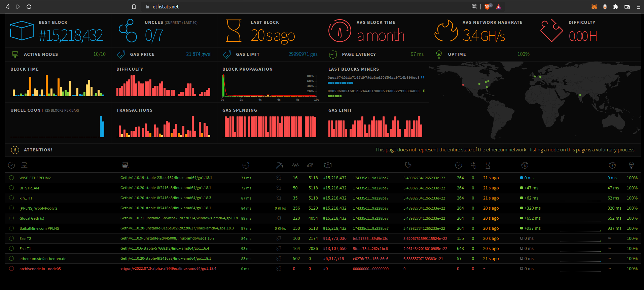The height and width of the screenshot is (290, 644).
Task: Click the EserT2 node name
Action: tap(25, 239)
